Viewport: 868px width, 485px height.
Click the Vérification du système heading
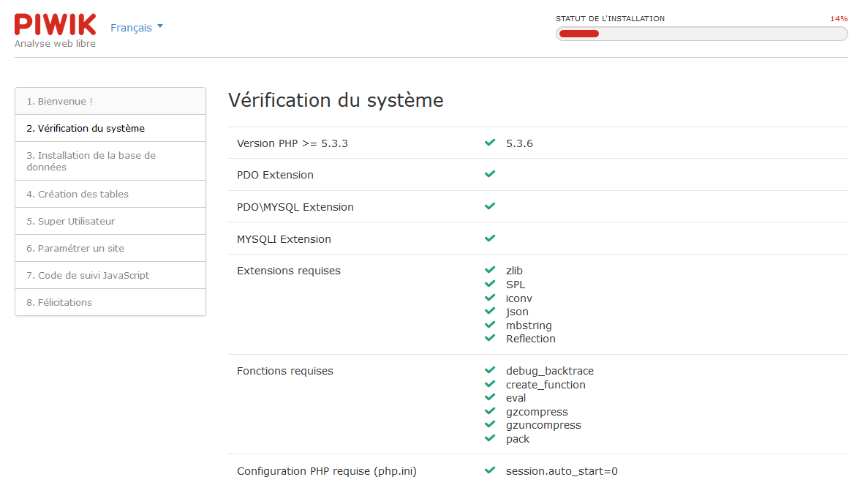(336, 100)
